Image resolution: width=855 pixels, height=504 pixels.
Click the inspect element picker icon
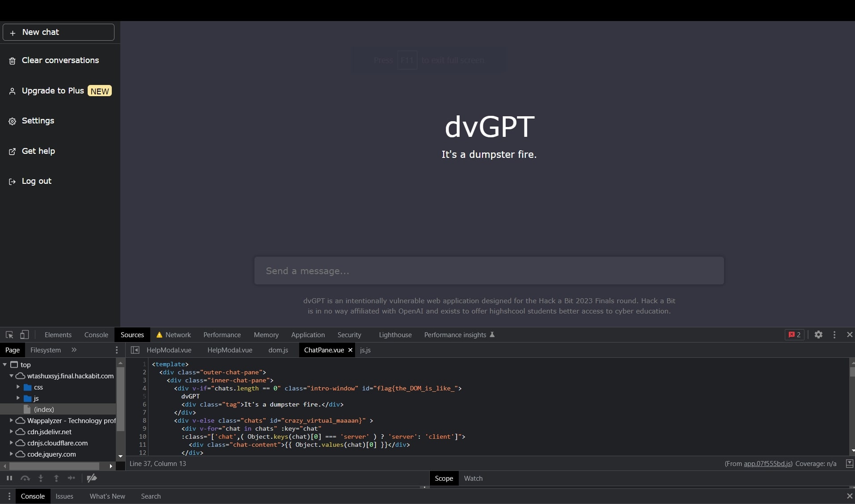(9, 335)
